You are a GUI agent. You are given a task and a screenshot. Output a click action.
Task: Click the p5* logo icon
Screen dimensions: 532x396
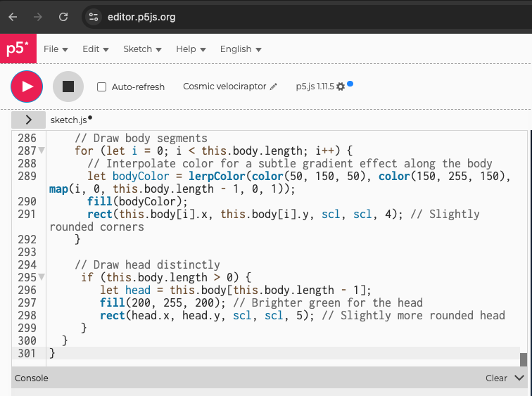tap(18, 49)
